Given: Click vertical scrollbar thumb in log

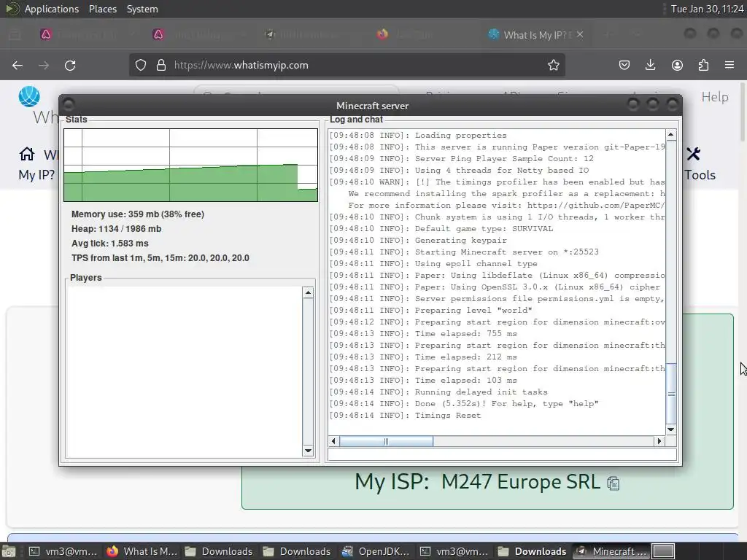Looking at the screenshot, I should point(671,393).
